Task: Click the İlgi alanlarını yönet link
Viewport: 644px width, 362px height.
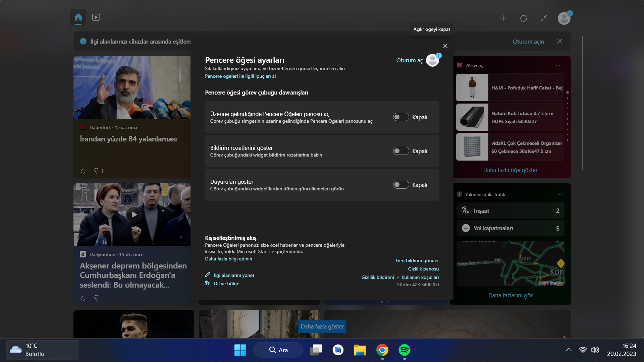Action: [234, 275]
